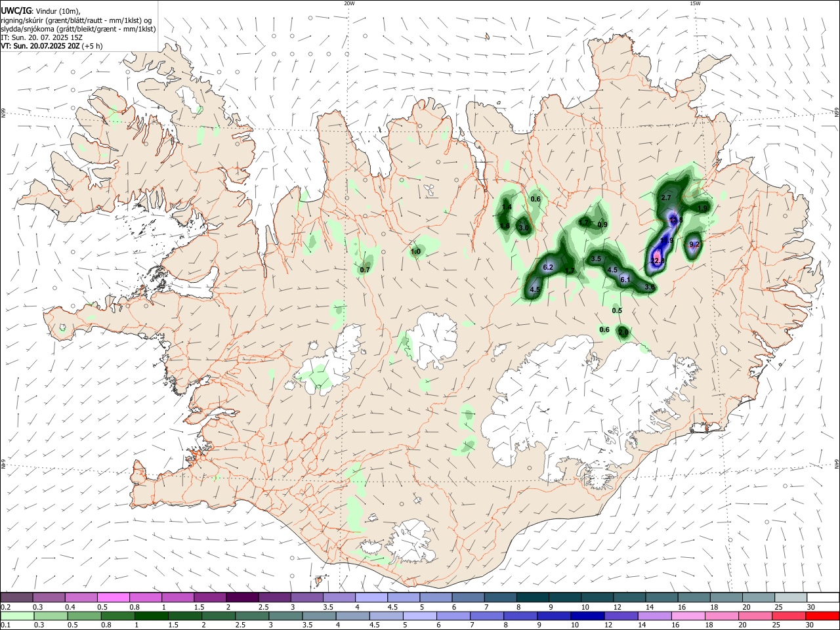Click the 1.7 value right of 6.2
The width and height of the screenshot is (840, 630).
click(x=570, y=270)
